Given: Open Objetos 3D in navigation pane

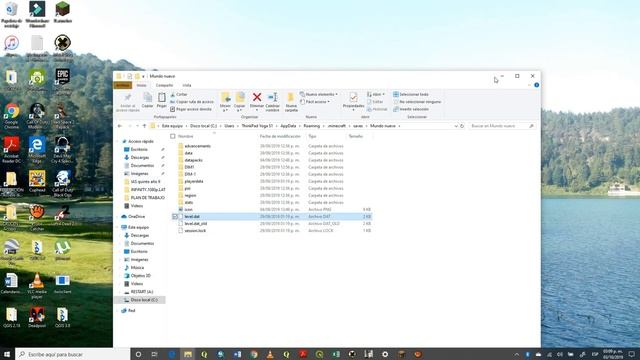Looking at the screenshot, I should tap(140, 276).
